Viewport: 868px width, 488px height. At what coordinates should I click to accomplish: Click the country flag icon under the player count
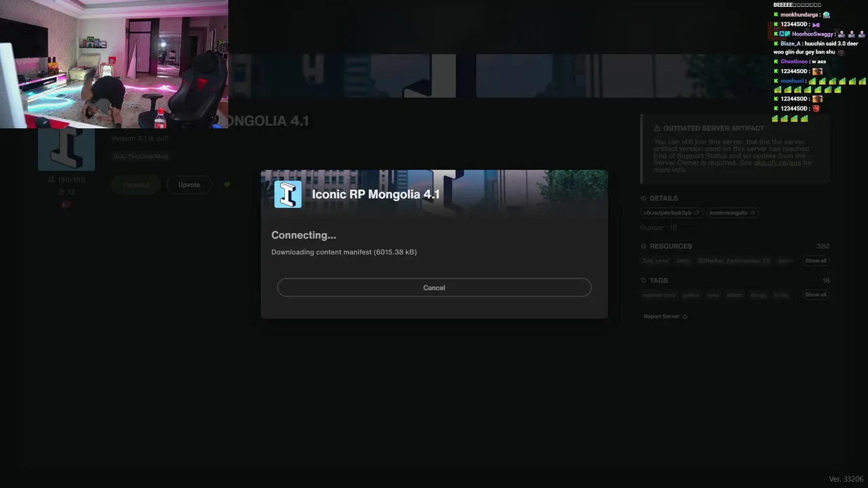pos(66,204)
